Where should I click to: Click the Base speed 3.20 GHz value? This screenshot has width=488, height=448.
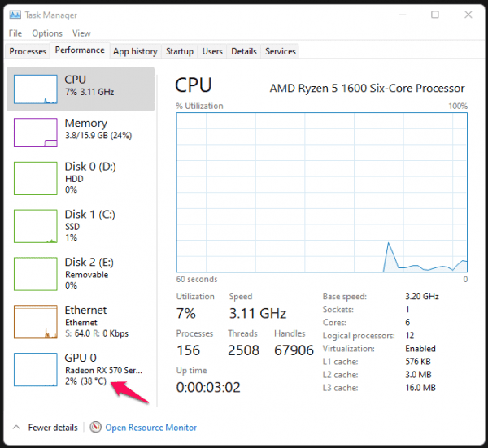pyautogui.click(x=422, y=296)
